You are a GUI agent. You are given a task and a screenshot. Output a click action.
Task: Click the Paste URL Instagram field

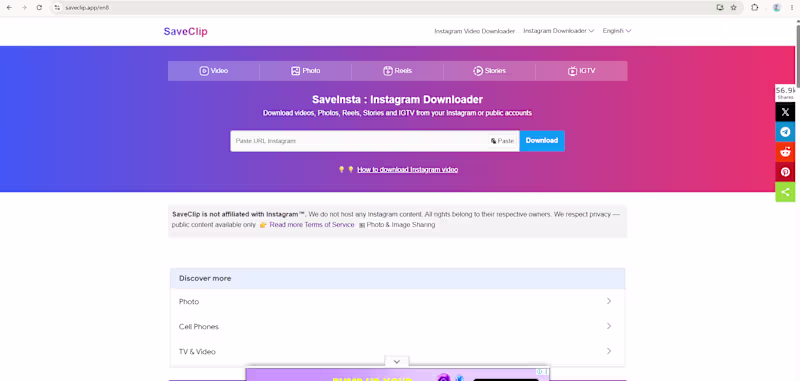pyautogui.click(x=359, y=141)
